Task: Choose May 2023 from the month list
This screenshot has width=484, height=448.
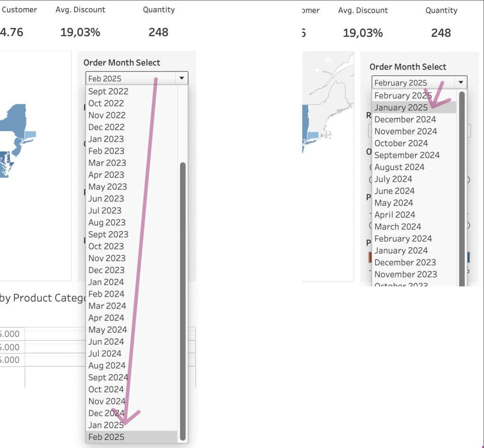Action: [x=108, y=186]
